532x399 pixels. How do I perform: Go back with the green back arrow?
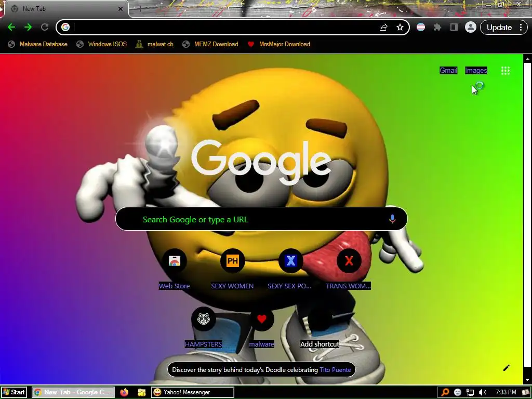click(11, 27)
